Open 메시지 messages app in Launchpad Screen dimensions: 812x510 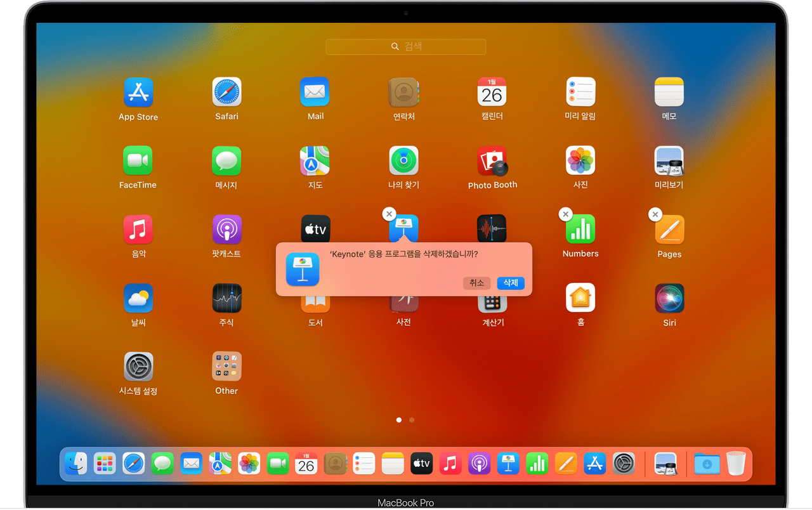click(x=226, y=161)
